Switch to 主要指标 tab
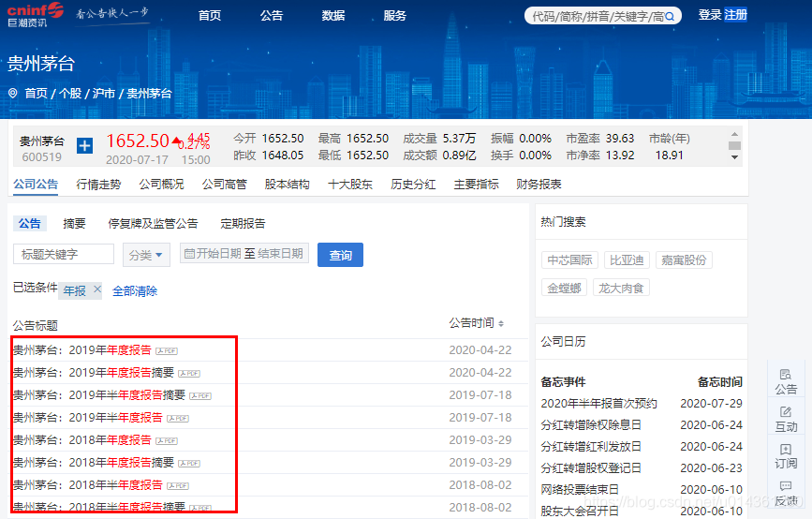Screen dimensions: 812x519 tap(476, 185)
